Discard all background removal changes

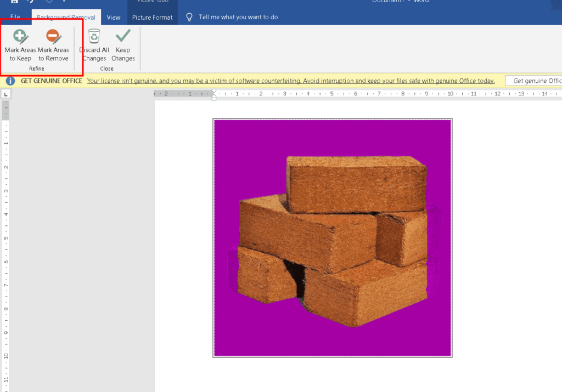click(x=94, y=46)
